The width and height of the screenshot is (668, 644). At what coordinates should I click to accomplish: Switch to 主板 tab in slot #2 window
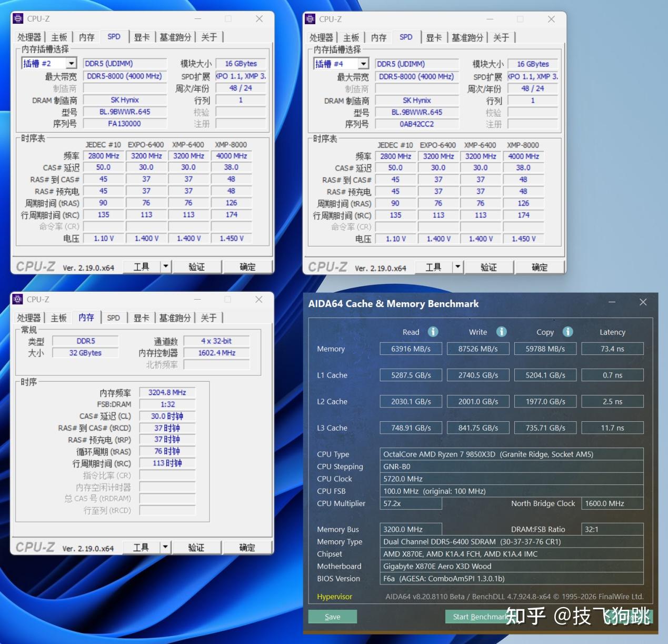click(59, 37)
